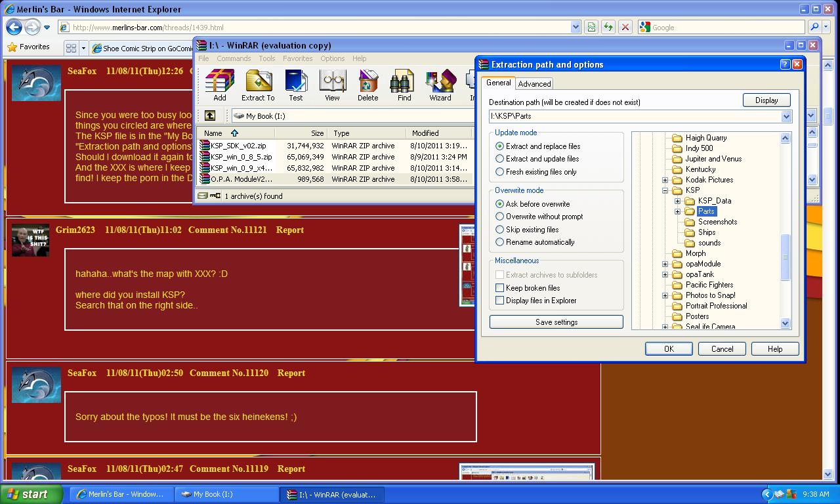
Task: Open the Destination path dropdown
Action: [786, 116]
